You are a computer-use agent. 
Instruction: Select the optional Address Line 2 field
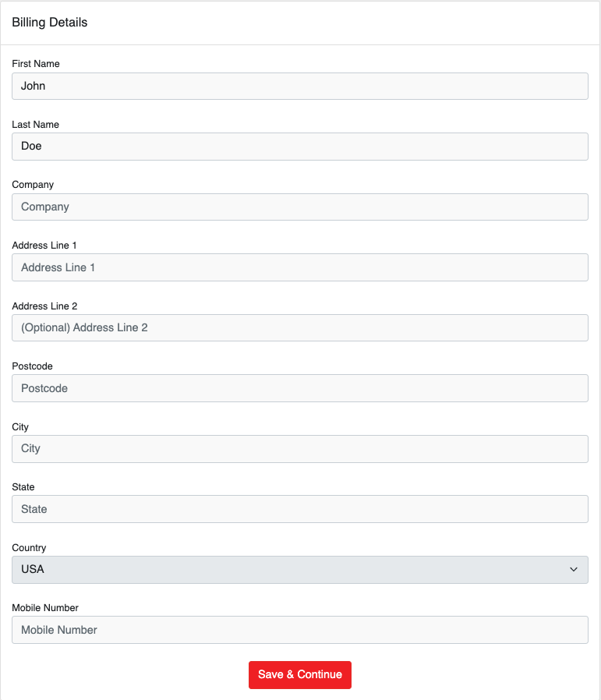(299, 327)
